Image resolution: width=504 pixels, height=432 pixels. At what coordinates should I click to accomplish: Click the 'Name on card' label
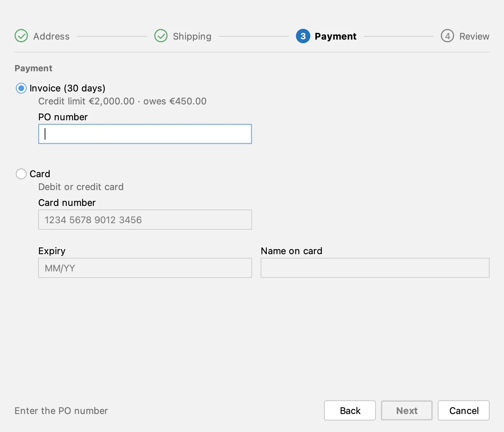coord(292,251)
